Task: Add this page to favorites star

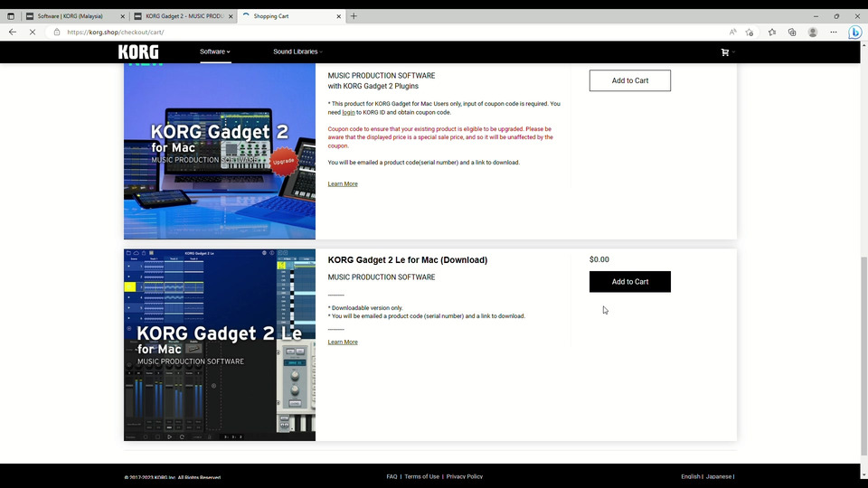Action: tap(750, 33)
